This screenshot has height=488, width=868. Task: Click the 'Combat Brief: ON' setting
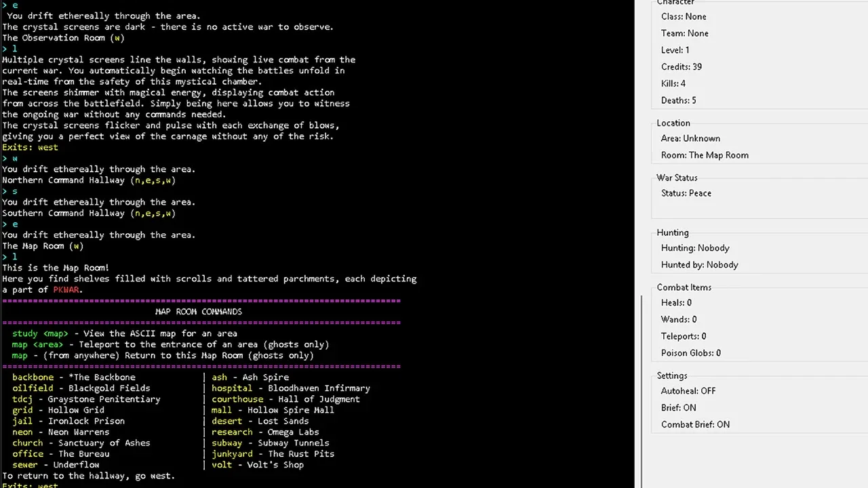pyautogui.click(x=696, y=425)
